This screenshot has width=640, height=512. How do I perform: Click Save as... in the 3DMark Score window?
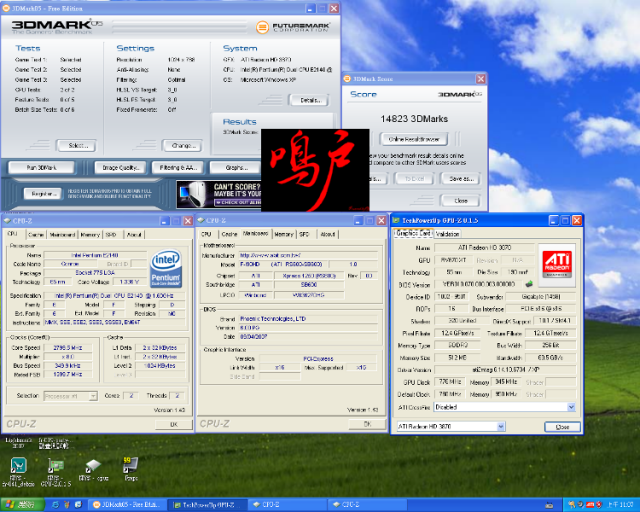[x=460, y=179]
